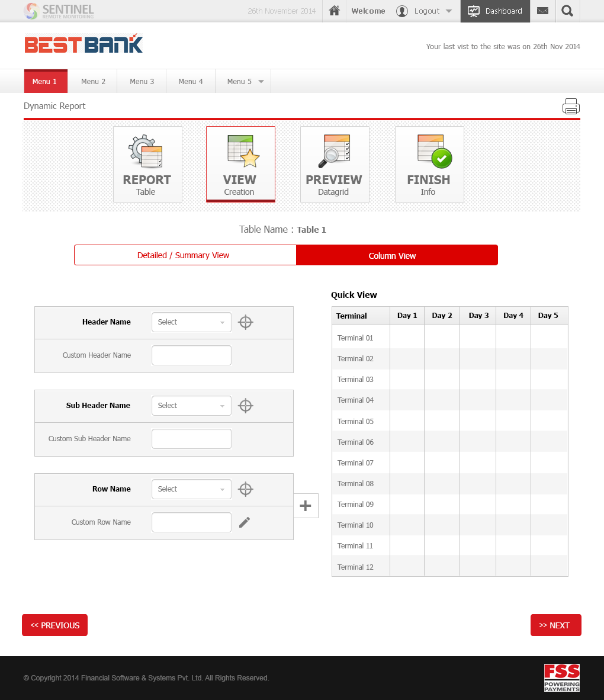Screen dimensions: 604x700
Task: Switch to Detailed / Summary View
Action: tap(185, 255)
